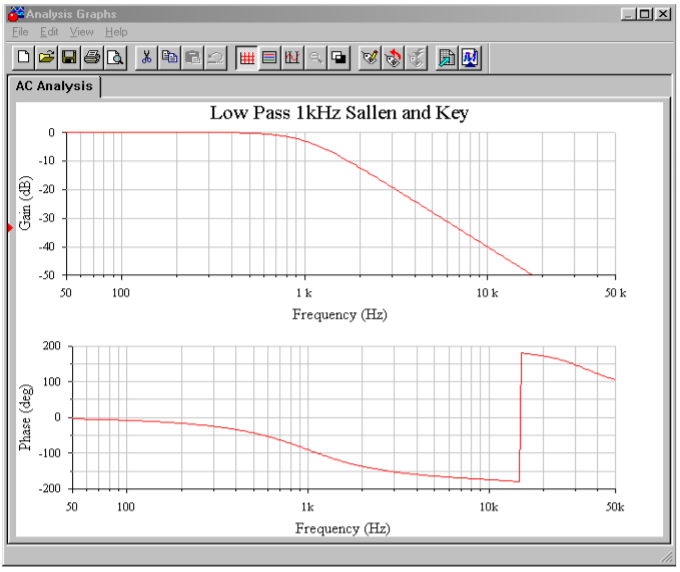680x572 pixels.
Task: Print the analysis graphs
Action: (x=92, y=57)
